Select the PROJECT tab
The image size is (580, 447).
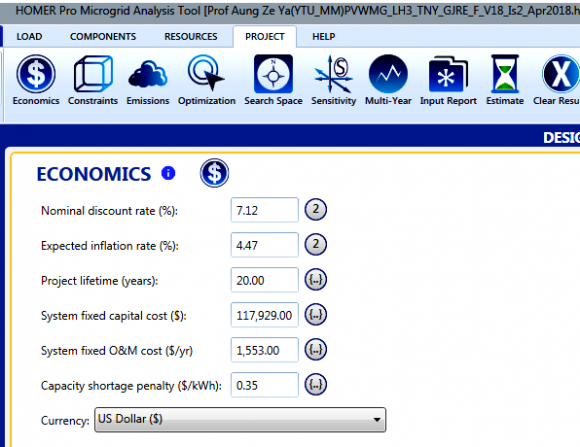265,37
